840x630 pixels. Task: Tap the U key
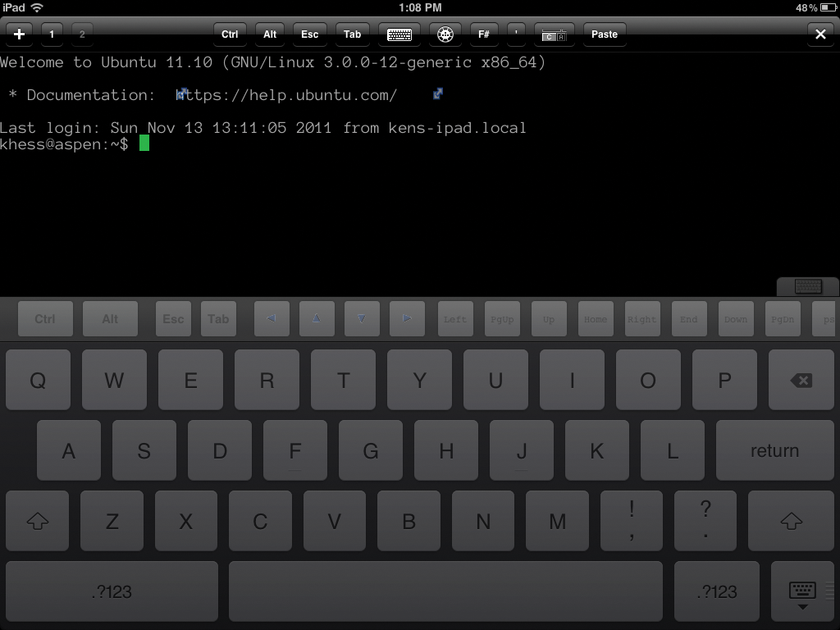pos(495,380)
